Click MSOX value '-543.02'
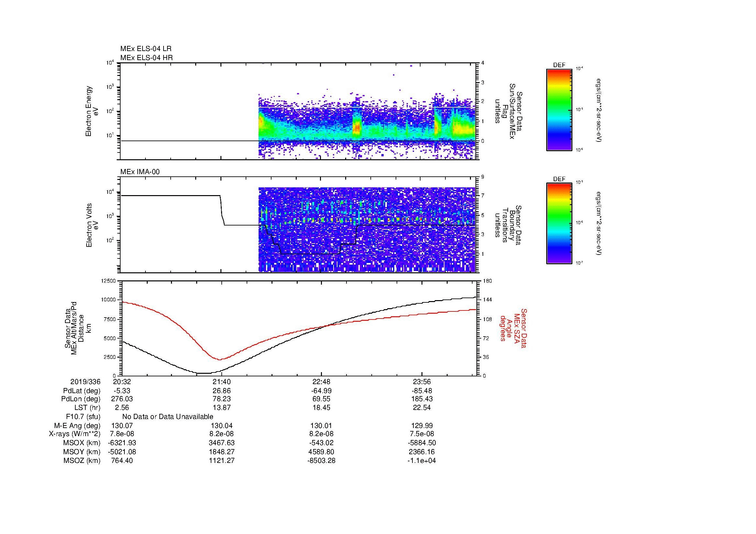Image resolution: width=756 pixels, height=534 pixels. [321, 443]
